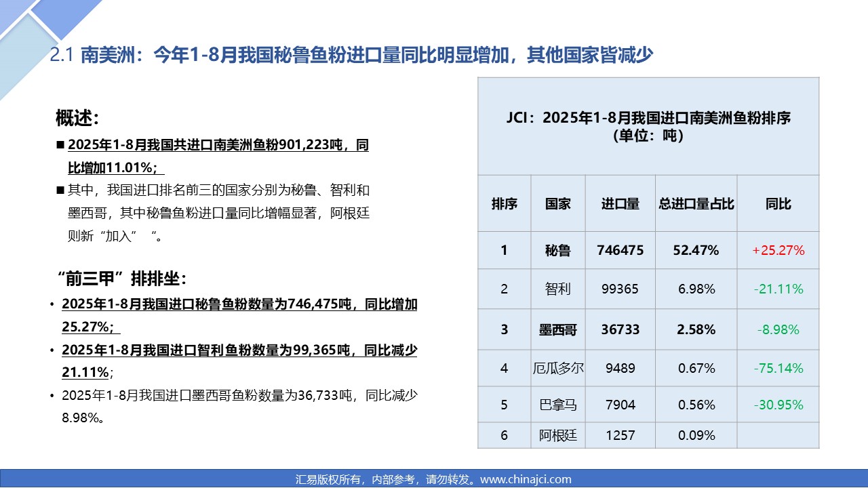Click the -75.14% value for 厄瓜多尔
The height and width of the screenshot is (488, 868).
click(778, 369)
